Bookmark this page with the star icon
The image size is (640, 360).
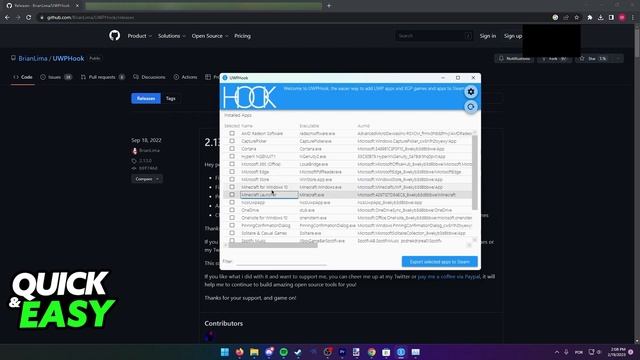coord(577,18)
